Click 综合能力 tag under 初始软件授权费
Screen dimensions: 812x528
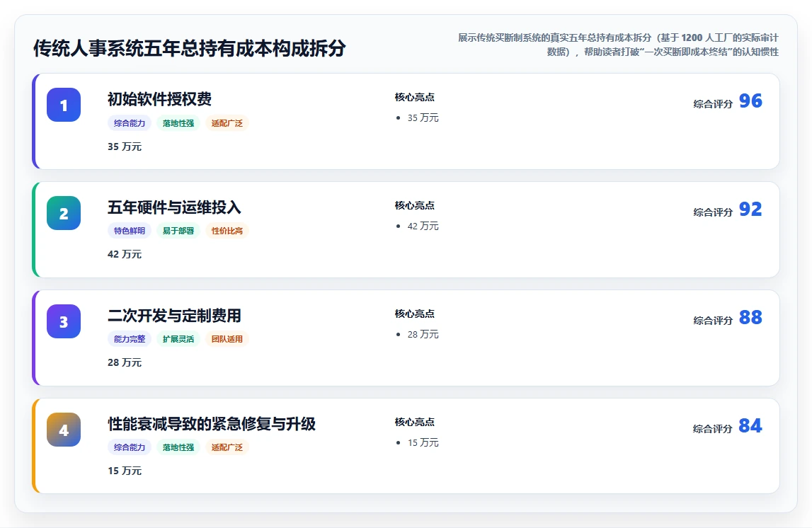coord(130,123)
